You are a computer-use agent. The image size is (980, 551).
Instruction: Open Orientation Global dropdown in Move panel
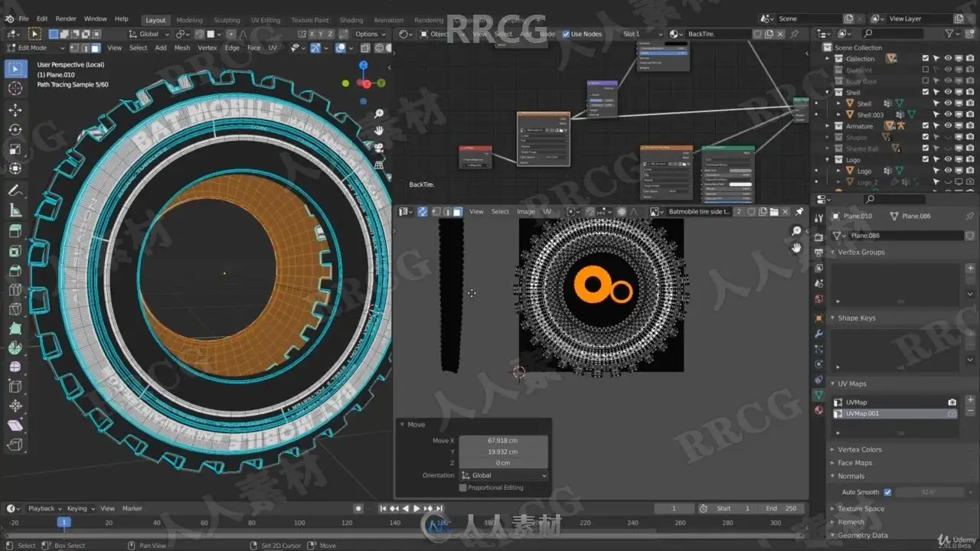click(503, 475)
